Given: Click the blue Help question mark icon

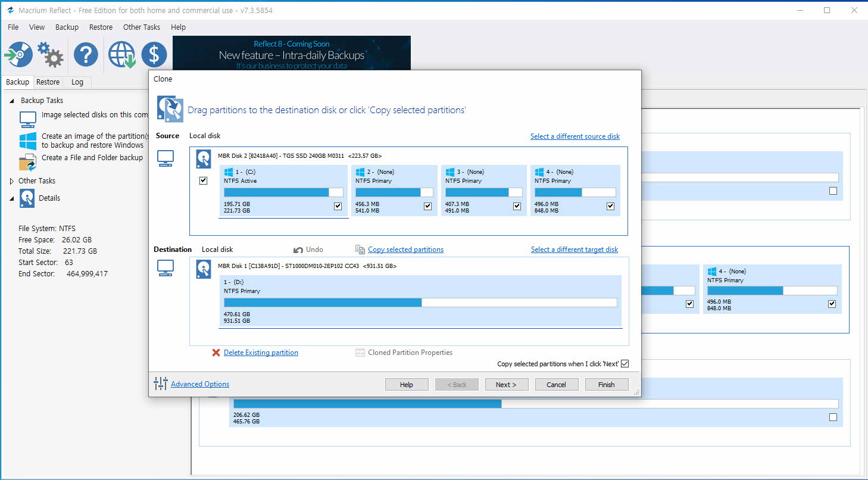Looking at the screenshot, I should click(86, 55).
